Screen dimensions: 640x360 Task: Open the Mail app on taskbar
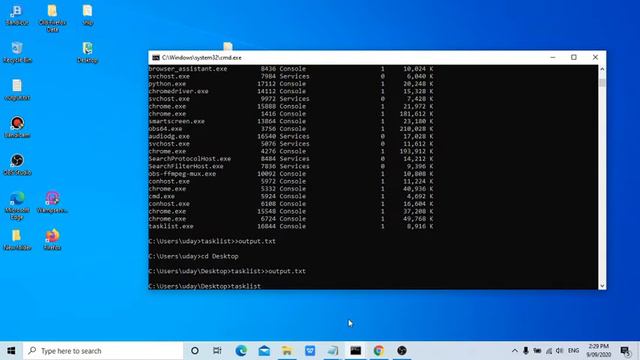coord(264,351)
